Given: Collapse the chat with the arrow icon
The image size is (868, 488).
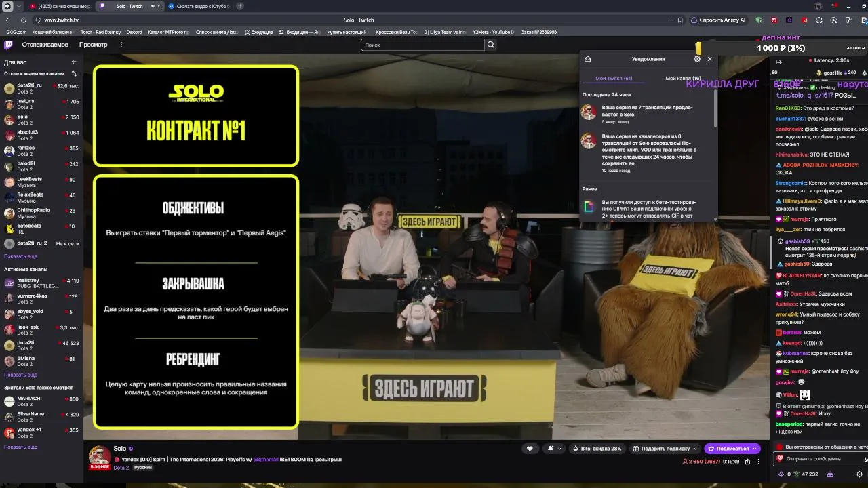Looking at the screenshot, I should [778, 62].
